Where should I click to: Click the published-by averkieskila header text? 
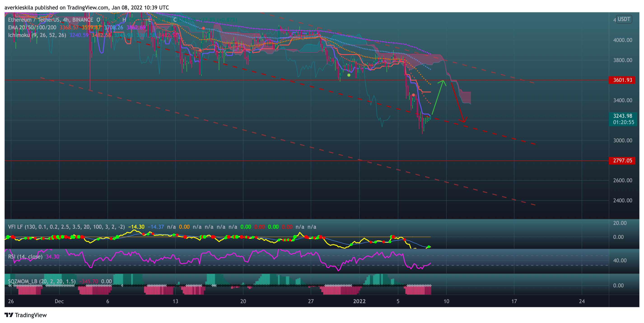coord(86,7)
